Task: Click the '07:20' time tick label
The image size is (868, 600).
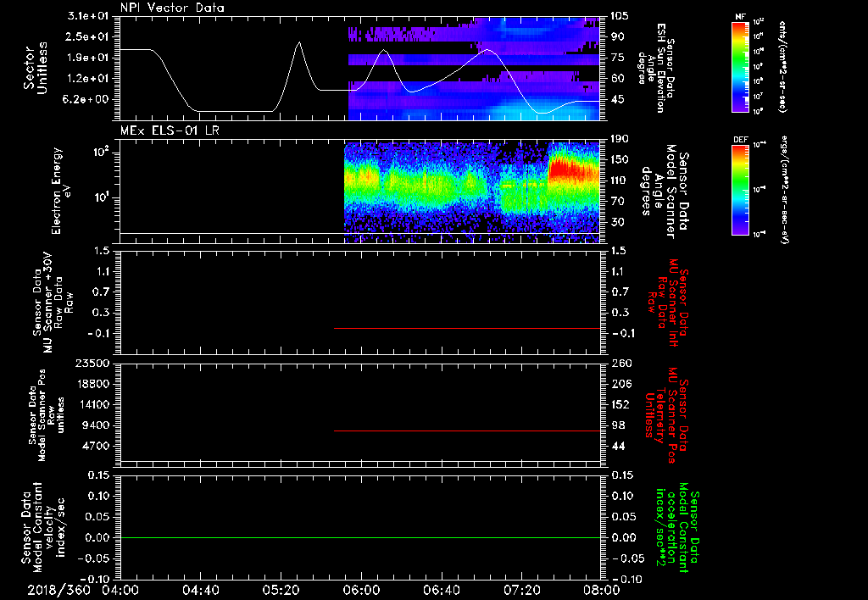Action: click(x=521, y=590)
